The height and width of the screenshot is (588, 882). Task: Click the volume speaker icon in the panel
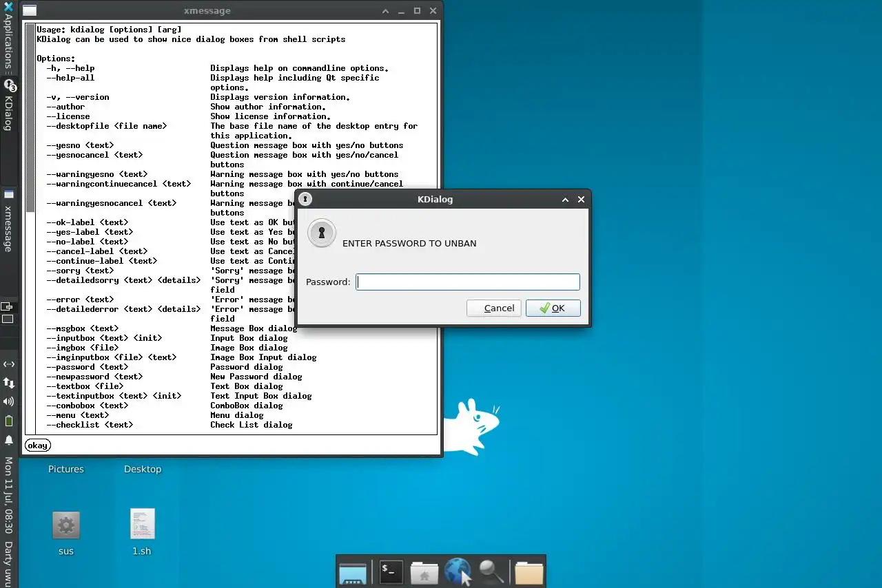(x=9, y=401)
